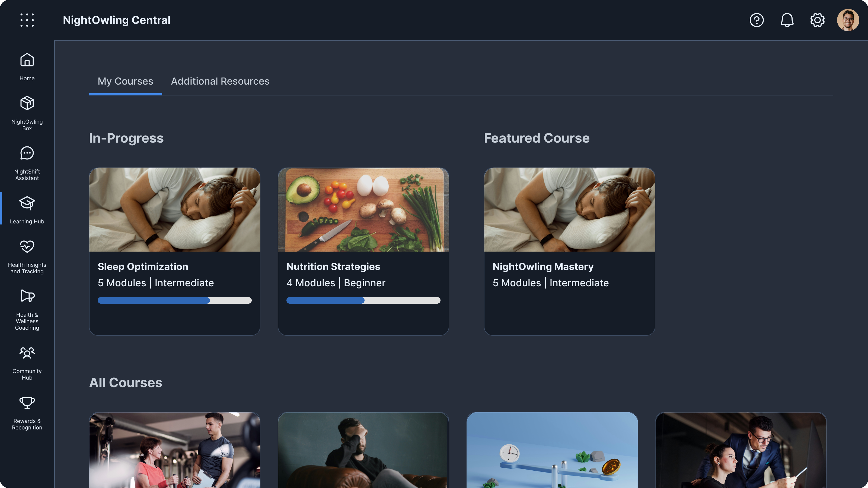Switch to Additional Resources tab
Viewport: 868px width, 488px height.
[x=220, y=81]
